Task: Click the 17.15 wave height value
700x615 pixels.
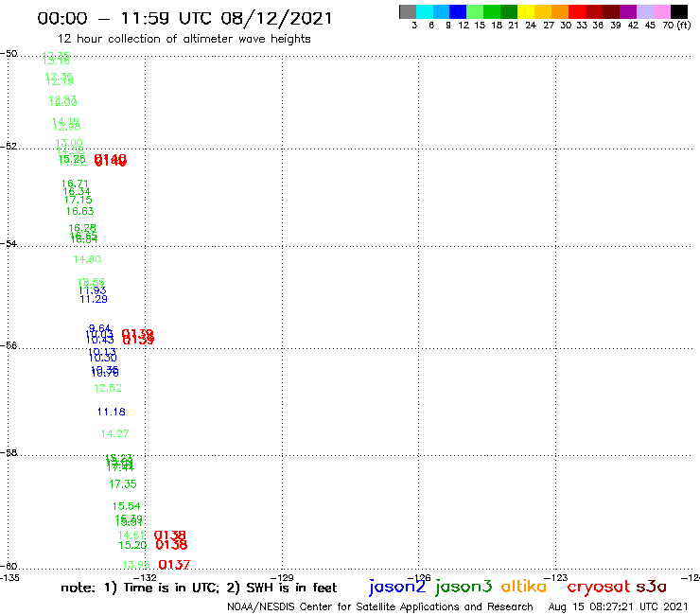Action: point(79,200)
